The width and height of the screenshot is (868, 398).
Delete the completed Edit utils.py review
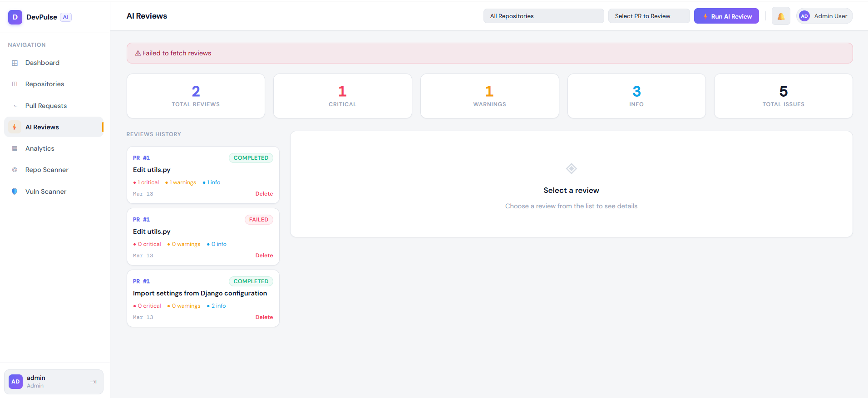tap(264, 194)
